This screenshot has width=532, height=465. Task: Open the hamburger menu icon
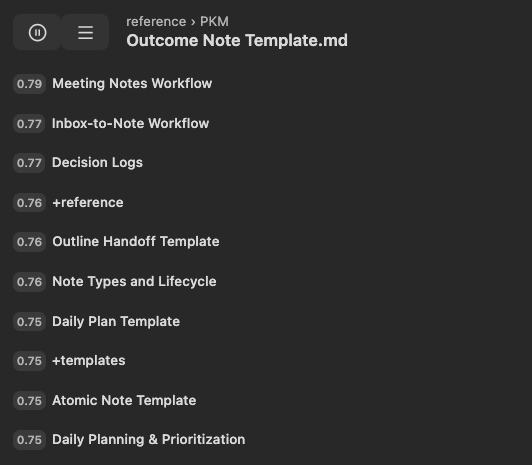click(x=86, y=33)
